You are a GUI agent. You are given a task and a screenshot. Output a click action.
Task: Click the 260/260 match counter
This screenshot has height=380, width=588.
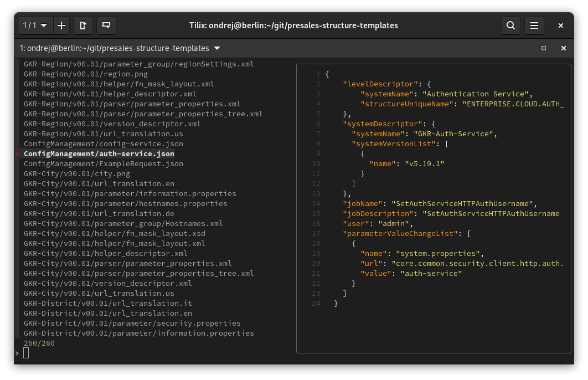pyautogui.click(x=39, y=343)
